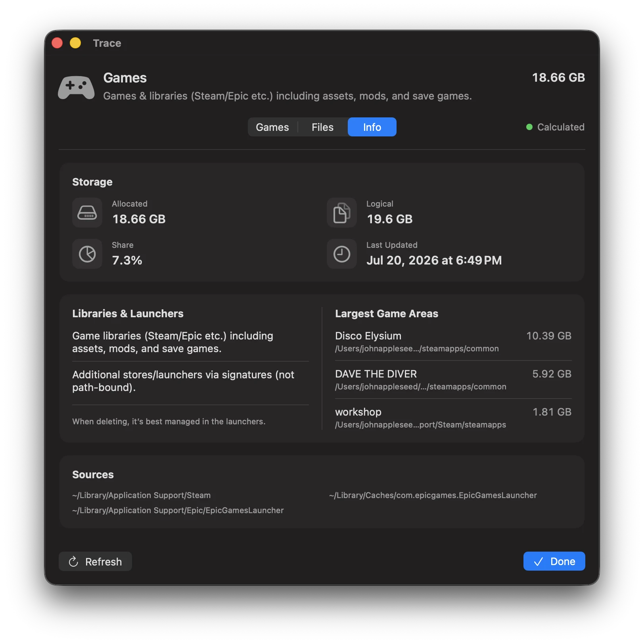
Task: Click the Done button label
Action: pos(563,562)
